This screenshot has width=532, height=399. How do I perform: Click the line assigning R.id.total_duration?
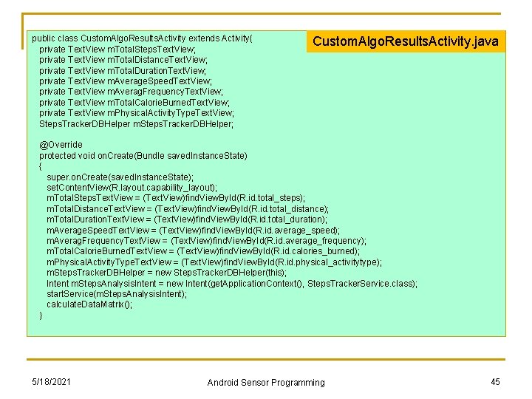[187, 219]
